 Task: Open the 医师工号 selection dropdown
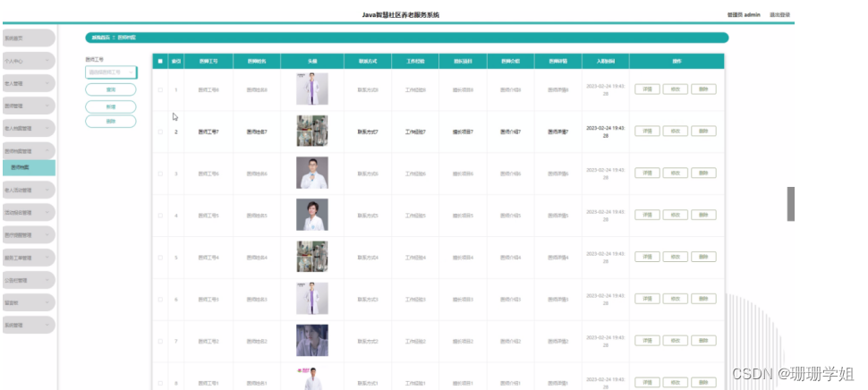click(111, 72)
